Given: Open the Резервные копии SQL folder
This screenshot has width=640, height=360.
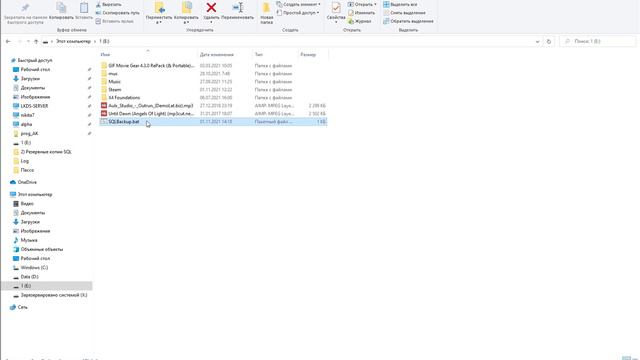Looking at the screenshot, I should pyautogui.click(x=46, y=152).
